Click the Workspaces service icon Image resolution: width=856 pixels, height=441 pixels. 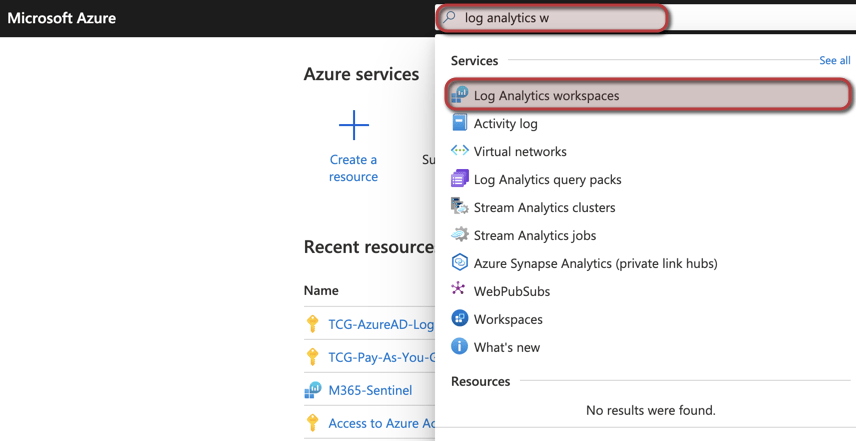460,319
